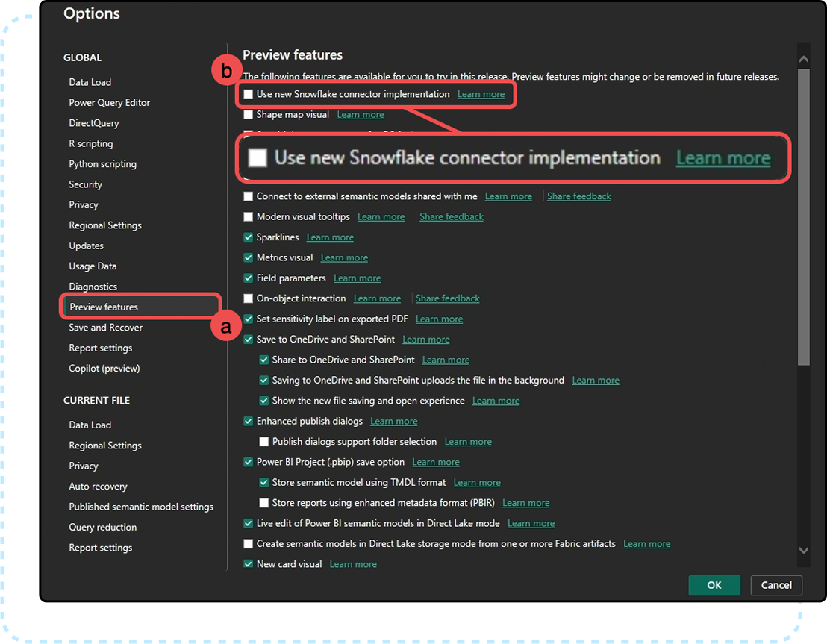Select the Security section
Image resolution: width=827 pixels, height=644 pixels.
[x=85, y=184]
